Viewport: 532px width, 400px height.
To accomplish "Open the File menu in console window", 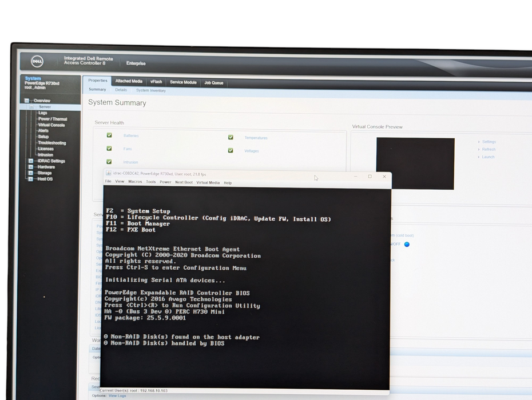I will point(108,181).
